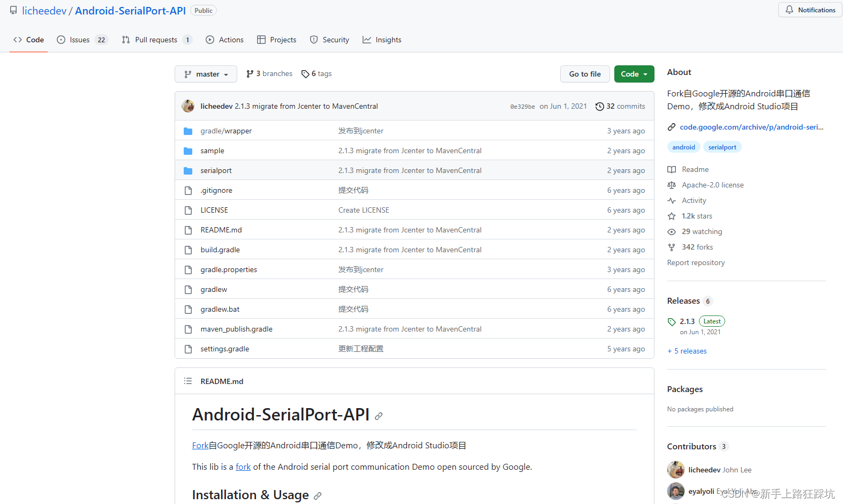
Task: Click the settings.gradle file icon
Action: tap(188, 349)
